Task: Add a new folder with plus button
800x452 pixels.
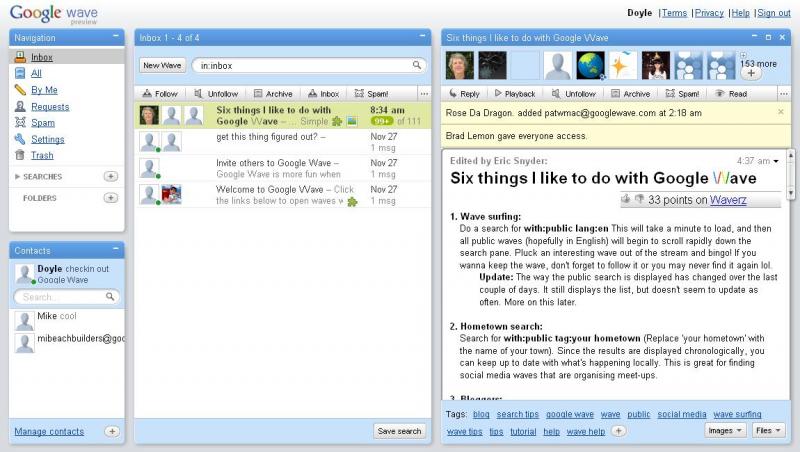Action: tap(111, 198)
